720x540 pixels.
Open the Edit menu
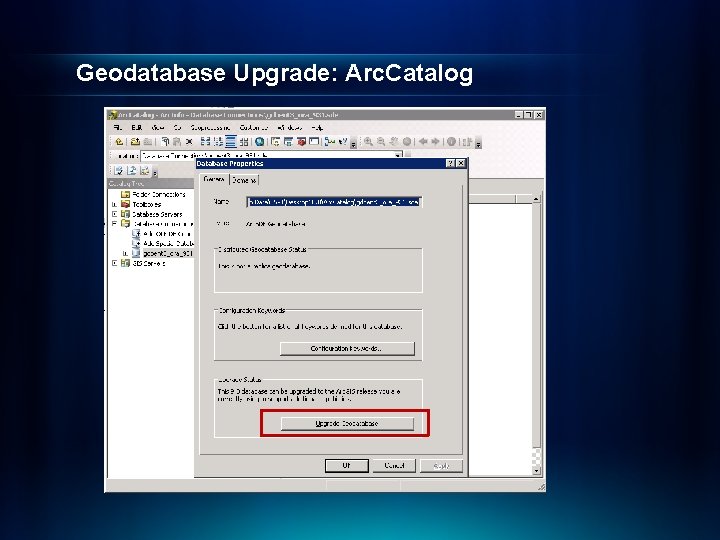pos(137,128)
